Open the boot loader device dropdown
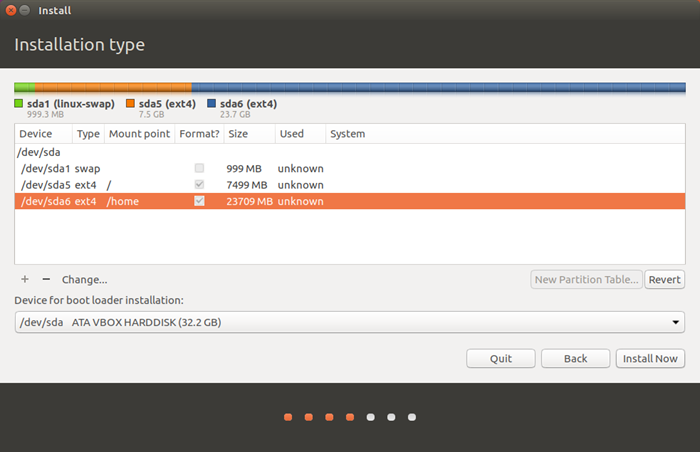The width and height of the screenshot is (700, 452). 350,322
